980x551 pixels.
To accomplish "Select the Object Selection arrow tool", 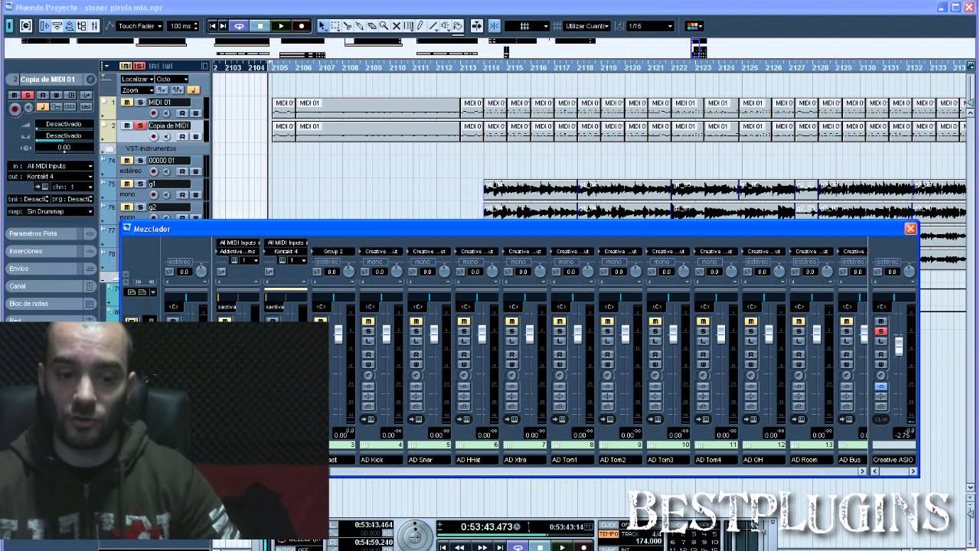I will point(322,26).
